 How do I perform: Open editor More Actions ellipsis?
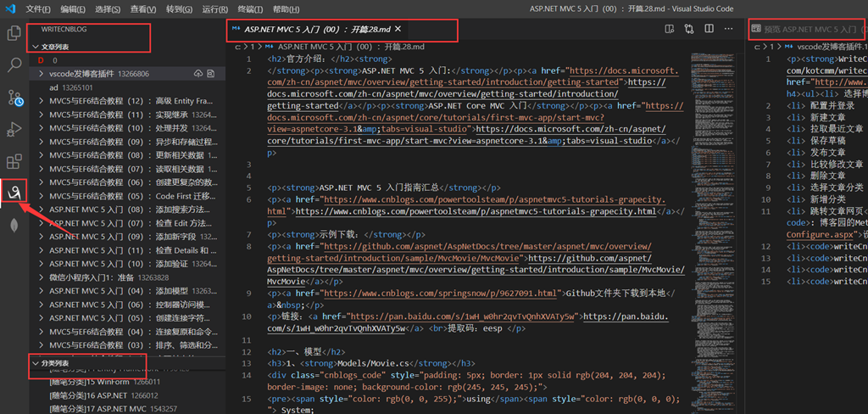pyautogui.click(x=728, y=29)
